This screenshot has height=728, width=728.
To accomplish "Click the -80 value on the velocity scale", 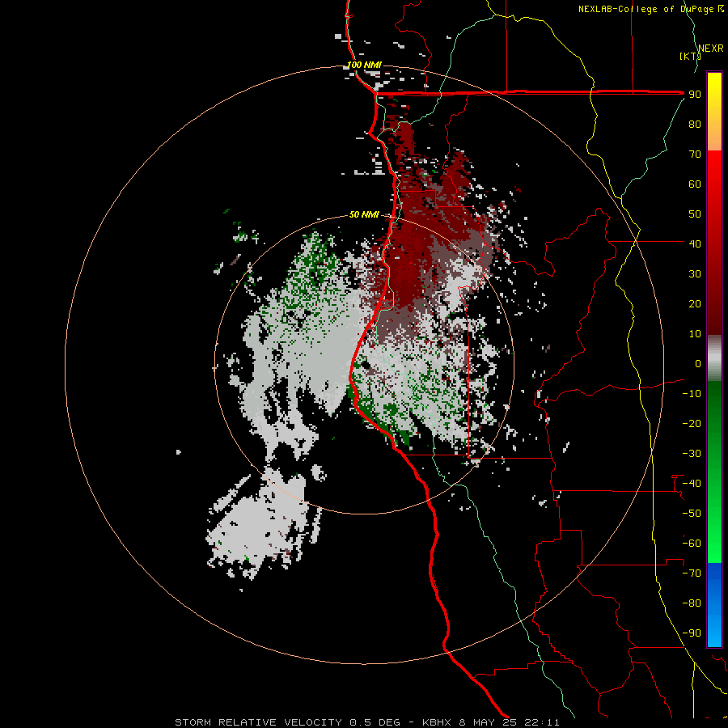I will pos(692,603).
